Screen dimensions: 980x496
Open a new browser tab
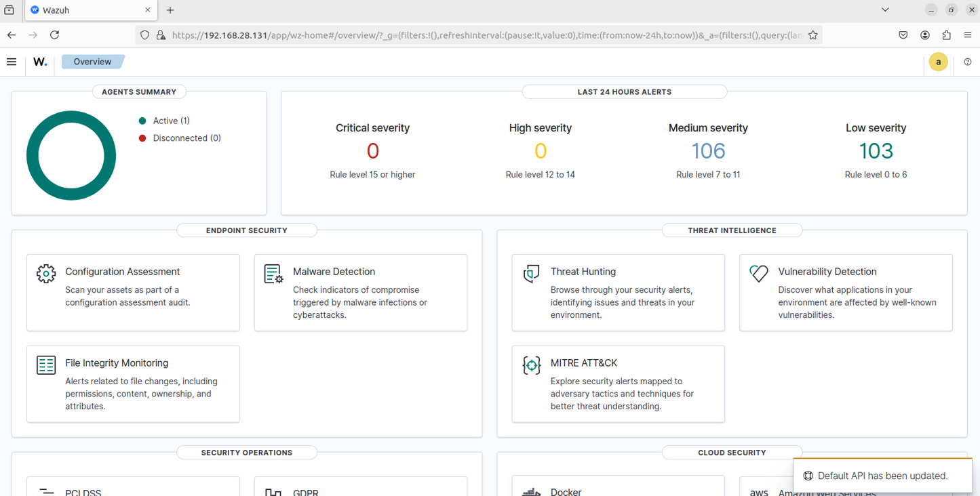[x=170, y=10]
